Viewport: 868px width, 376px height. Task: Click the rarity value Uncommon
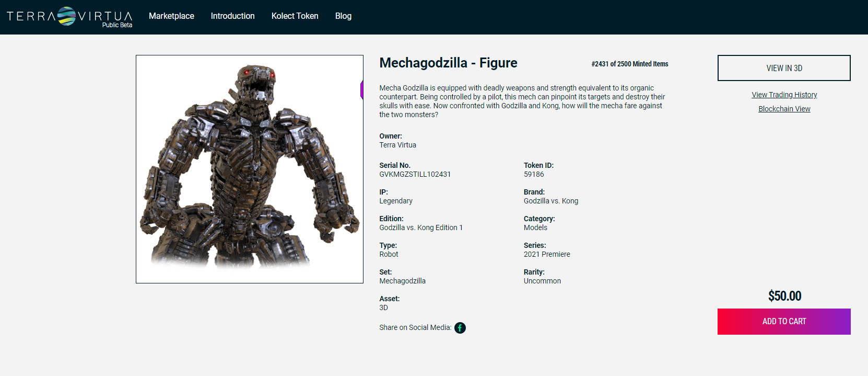(x=542, y=281)
